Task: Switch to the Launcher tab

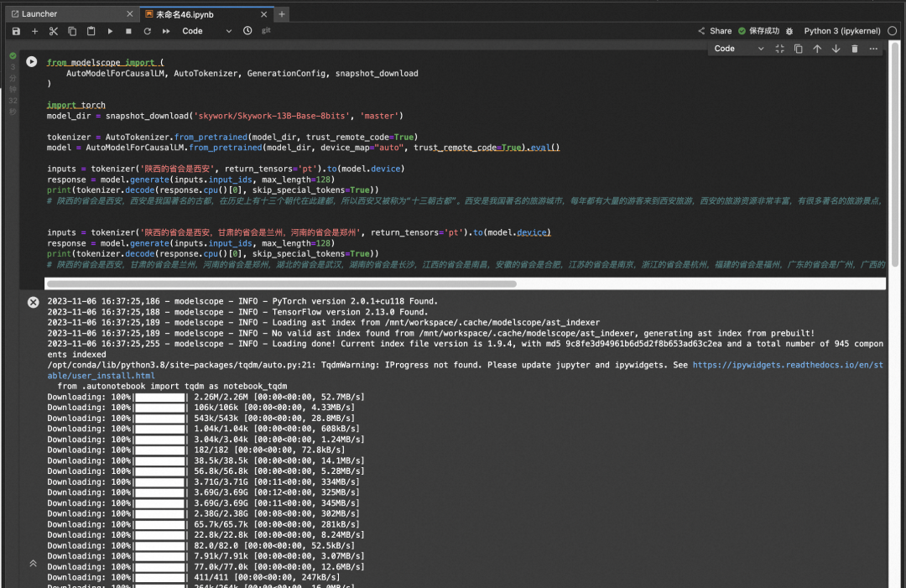Action: point(40,14)
